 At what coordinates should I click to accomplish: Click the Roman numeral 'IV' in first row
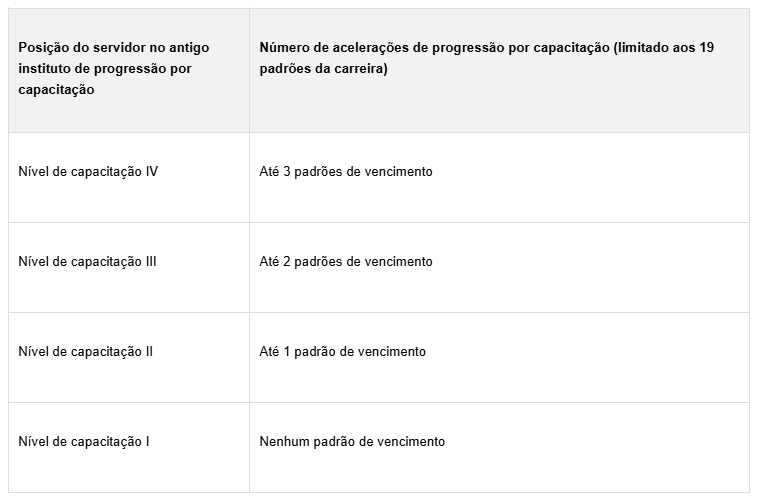151,172
